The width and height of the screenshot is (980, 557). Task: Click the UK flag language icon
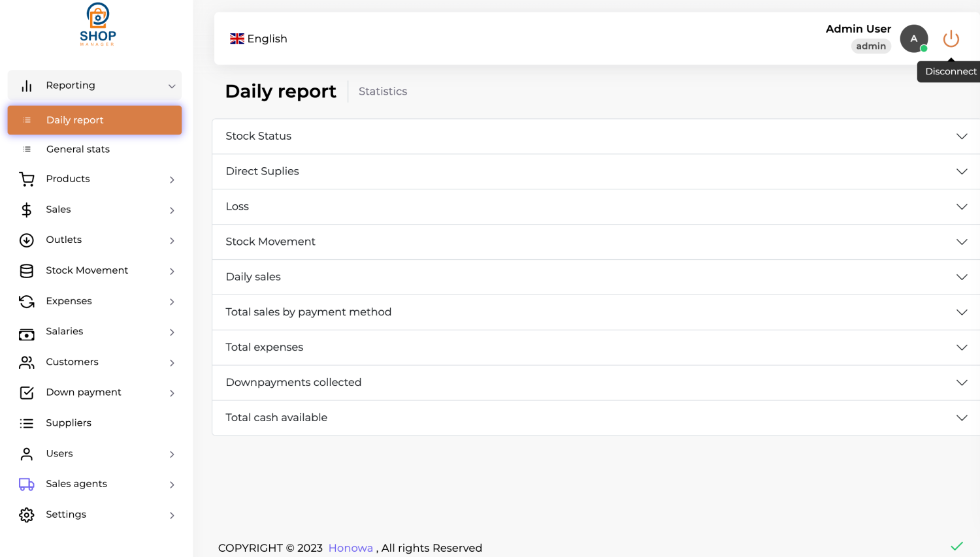(x=237, y=39)
